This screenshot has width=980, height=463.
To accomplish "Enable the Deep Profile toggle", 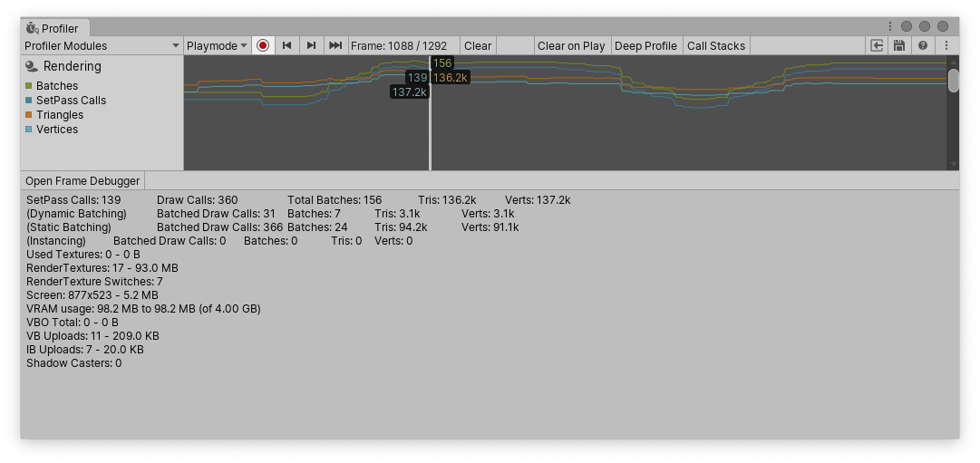I will click(x=645, y=45).
